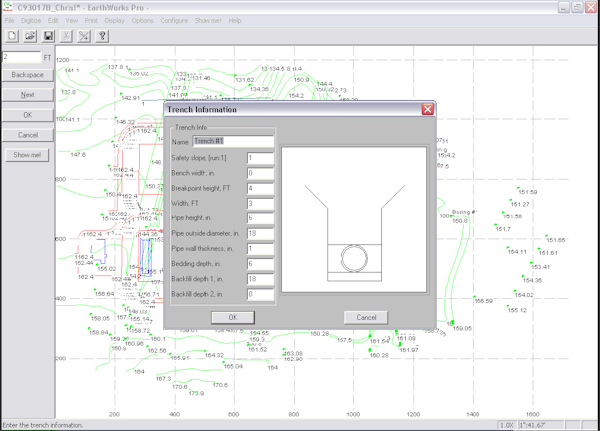Open the Digitize menu

pyautogui.click(x=31, y=21)
